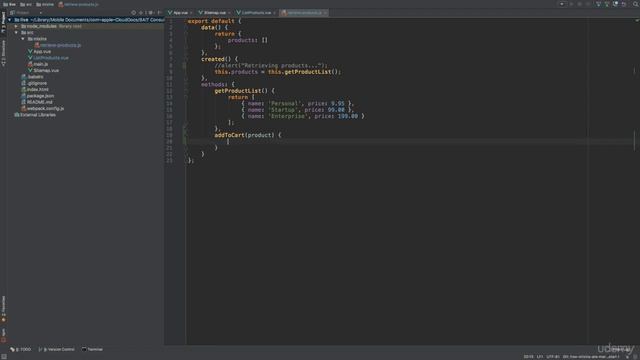Select the .gitignore file
This screenshot has width=640, height=360.
(37, 83)
